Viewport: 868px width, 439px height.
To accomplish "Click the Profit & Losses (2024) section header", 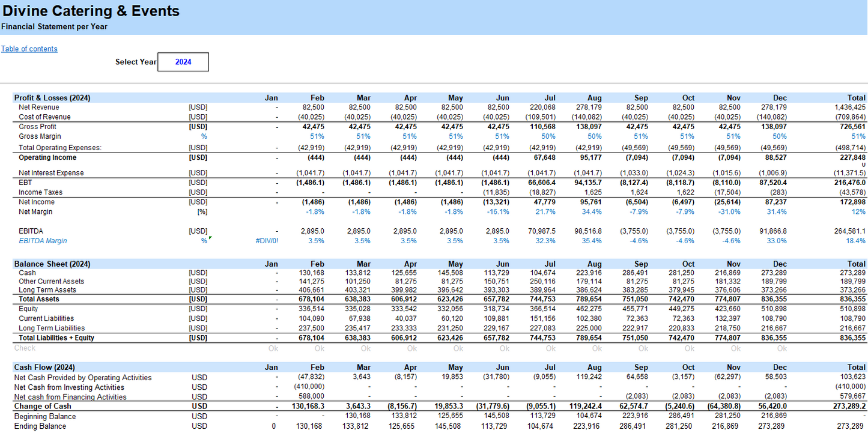I will (x=52, y=98).
